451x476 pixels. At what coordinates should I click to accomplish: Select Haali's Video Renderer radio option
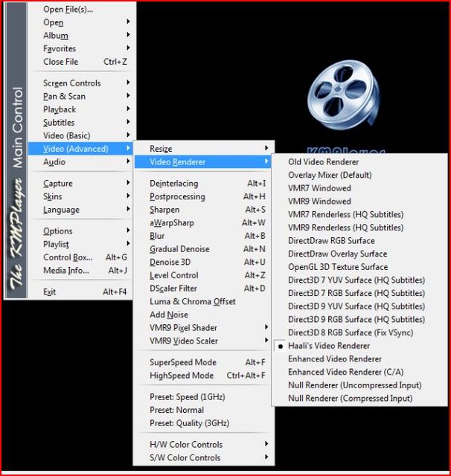tap(359, 346)
